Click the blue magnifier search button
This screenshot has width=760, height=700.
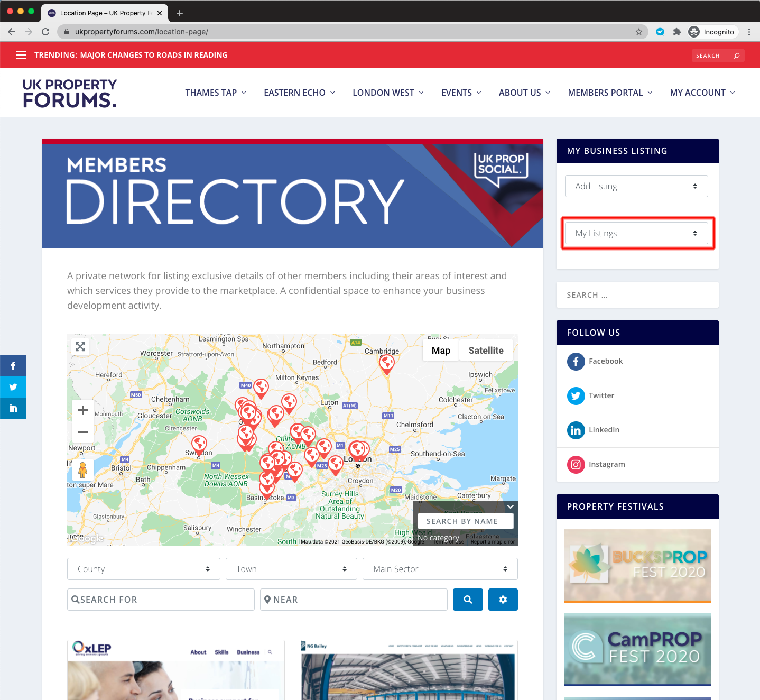tap(468, 600)
